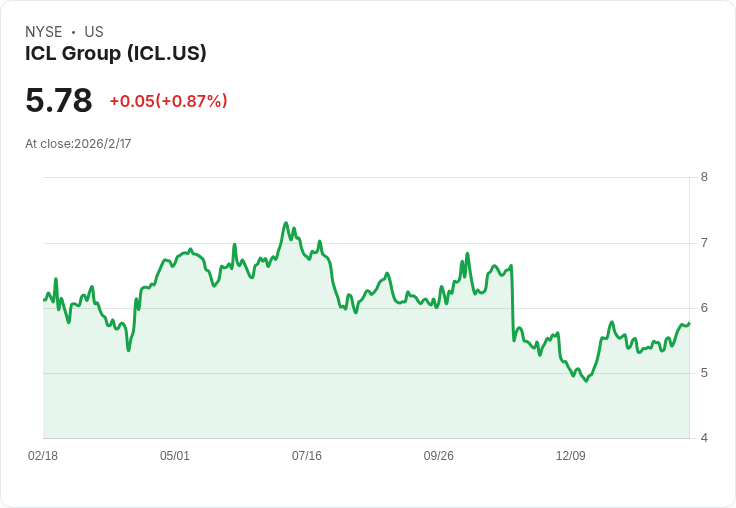Select the 07/16 date on the x-axis
736x508 pixels.
pyautogui.click(x=307, y=456)
